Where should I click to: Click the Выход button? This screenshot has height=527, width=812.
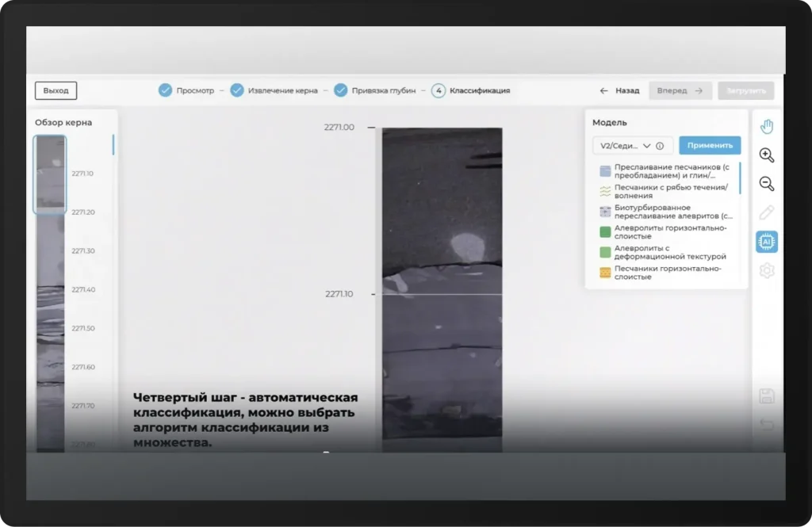(x=56, y=90)
